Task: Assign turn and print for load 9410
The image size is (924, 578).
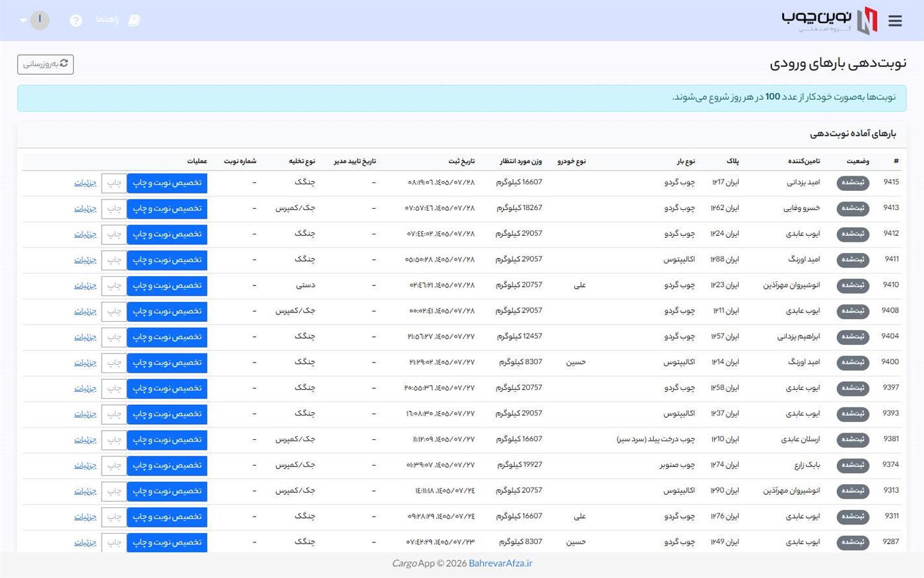Action: point(167,286)
